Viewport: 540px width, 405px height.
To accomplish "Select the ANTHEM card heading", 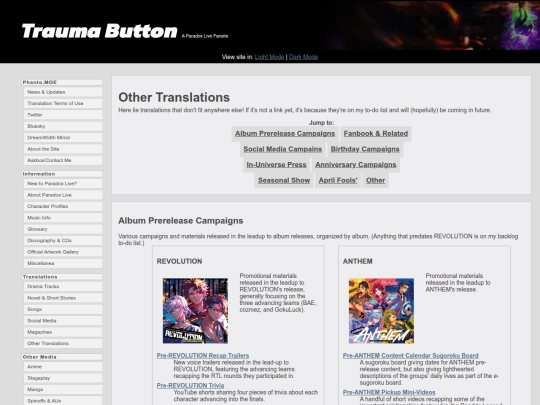I will pyautogui.click(x=357, y=261).
